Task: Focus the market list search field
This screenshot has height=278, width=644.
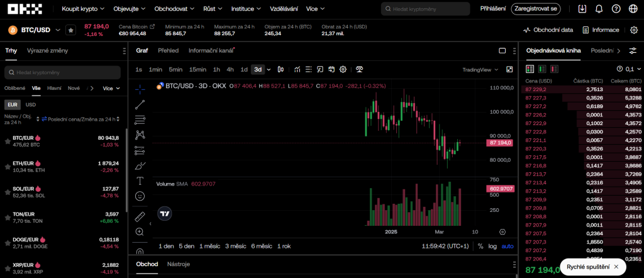Action: pyautogui.click(x=62, y=72)
